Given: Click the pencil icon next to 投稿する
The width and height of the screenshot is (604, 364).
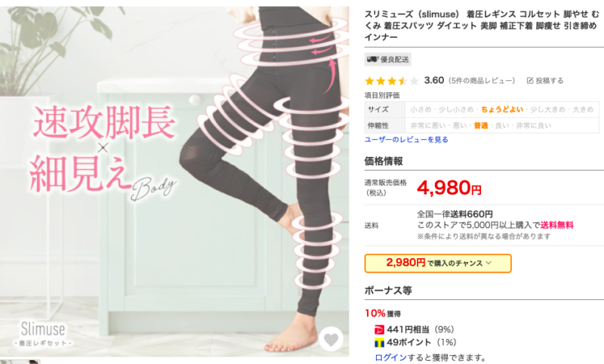Looking at the screenshot, I should point(530,81).
